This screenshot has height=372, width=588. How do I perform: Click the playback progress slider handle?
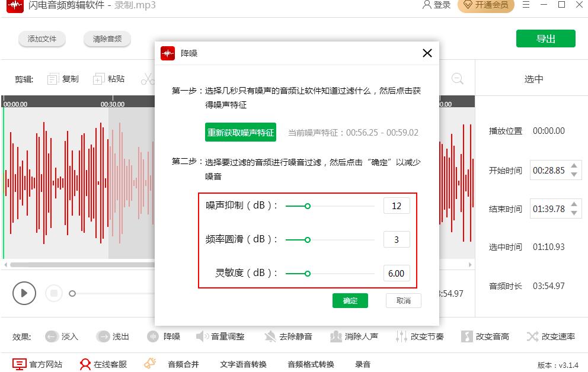(72, 293)
